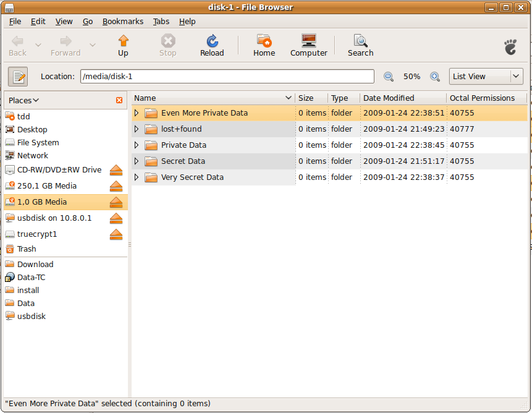
Task: Sort by Octal Permissions column
Action: pyautogui.click(x=486, y=98)
